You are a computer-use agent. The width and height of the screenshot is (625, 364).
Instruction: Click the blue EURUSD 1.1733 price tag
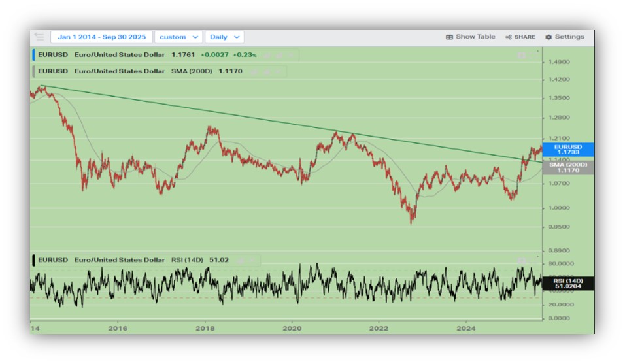(x=567, y=150)
